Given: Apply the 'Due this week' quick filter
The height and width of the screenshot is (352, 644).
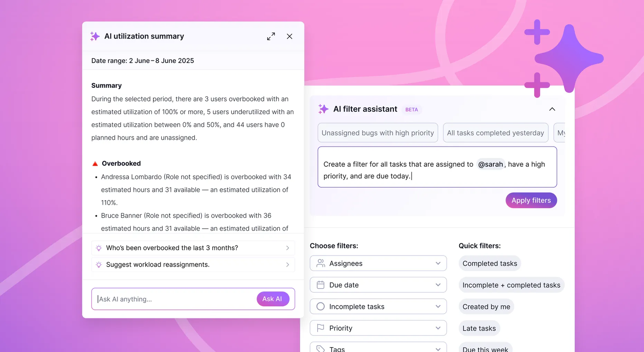Looking at the screenshot, I should tap(485, 348).
